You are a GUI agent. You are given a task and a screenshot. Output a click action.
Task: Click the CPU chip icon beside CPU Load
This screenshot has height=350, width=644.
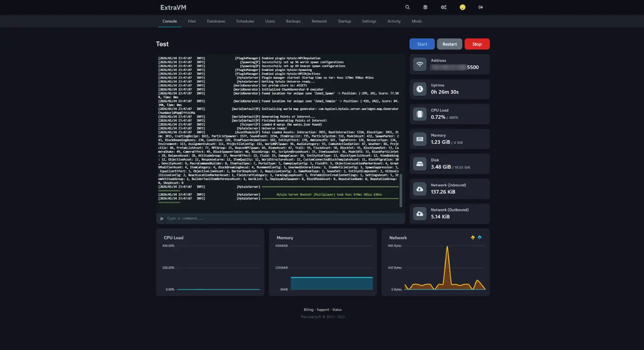pyautogui.click(x=420, y=114)
